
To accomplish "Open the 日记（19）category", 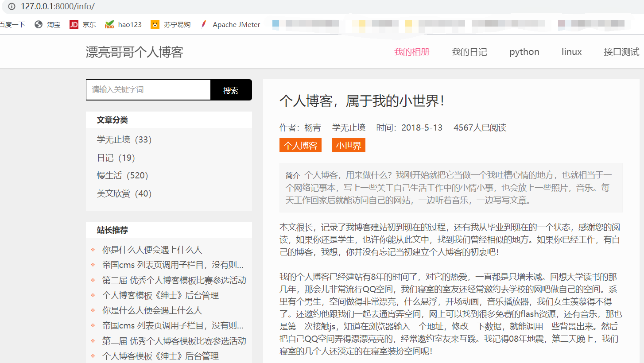I will pos(116,158).
